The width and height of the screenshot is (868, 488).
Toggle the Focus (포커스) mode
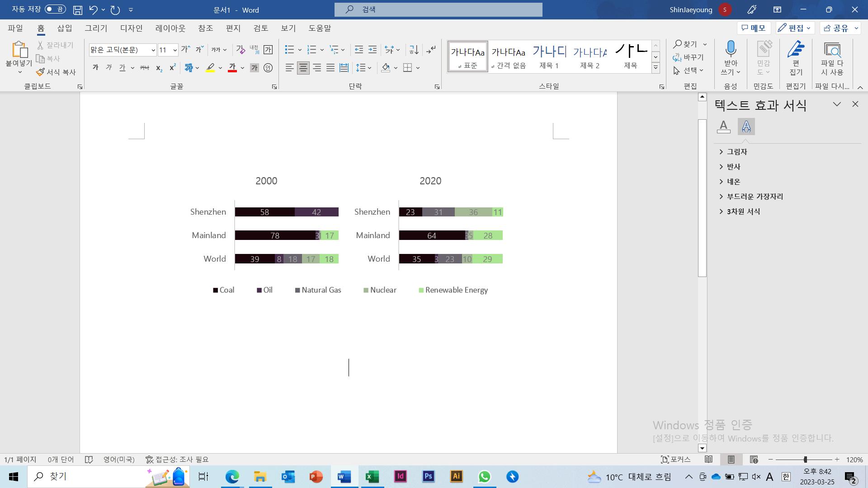676,460
